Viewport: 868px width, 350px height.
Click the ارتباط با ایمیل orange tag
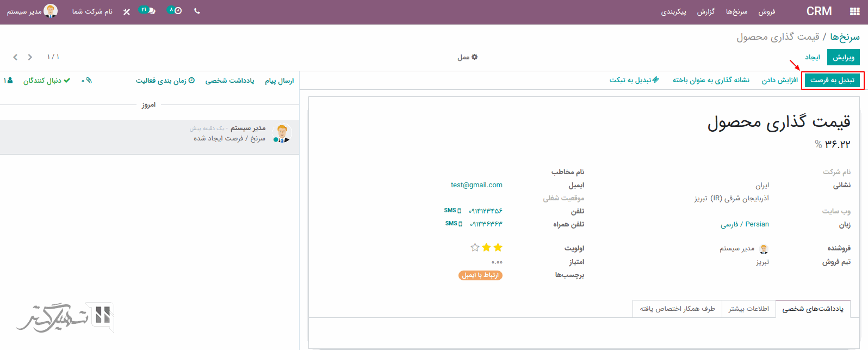(480, 275)
